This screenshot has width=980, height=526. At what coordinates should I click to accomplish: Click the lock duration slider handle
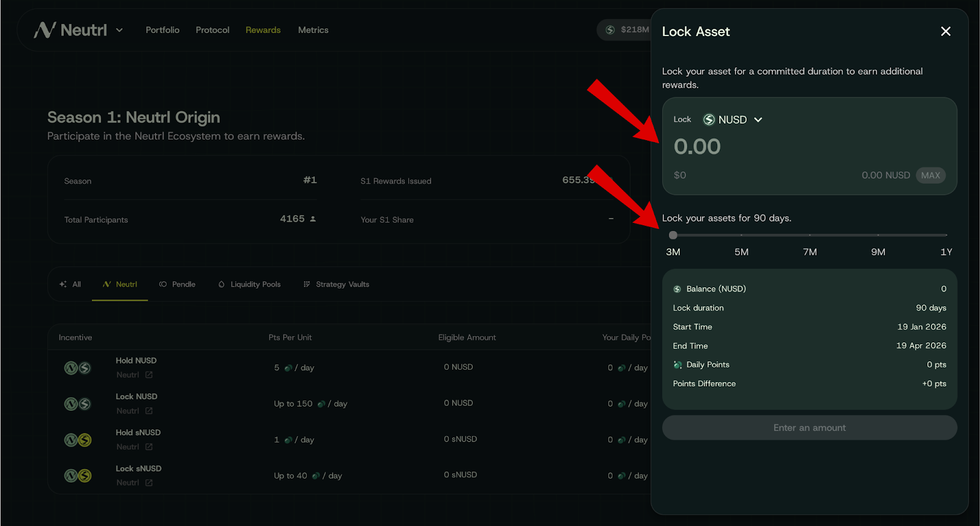(673, 235)
